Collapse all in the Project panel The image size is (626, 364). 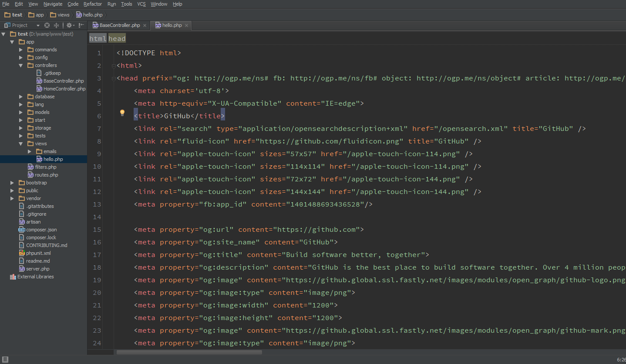coord(56,25)
